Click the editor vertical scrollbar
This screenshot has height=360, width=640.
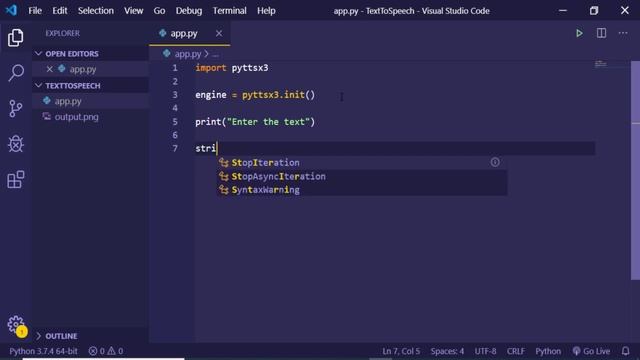click(635, 170)
